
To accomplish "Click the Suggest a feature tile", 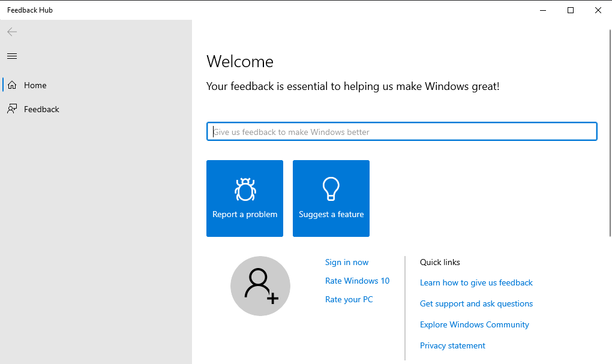I will coord(331,198).
